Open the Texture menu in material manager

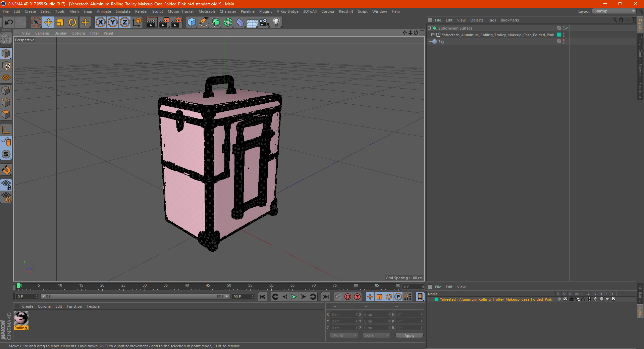click(x=93, y=306)
